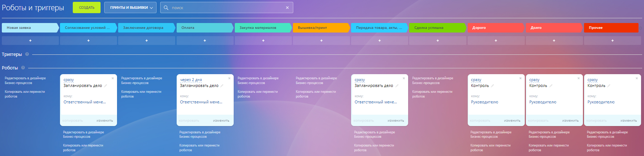
Task: Add trigger under Вышивка/принт stage
Action: click(321, 41)
